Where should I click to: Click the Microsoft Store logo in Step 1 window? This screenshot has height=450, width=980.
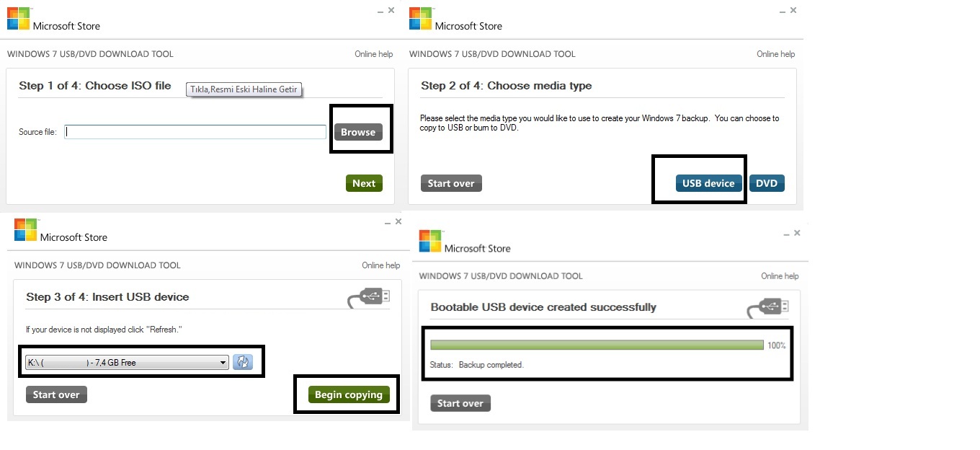click(x=19, y=19)
